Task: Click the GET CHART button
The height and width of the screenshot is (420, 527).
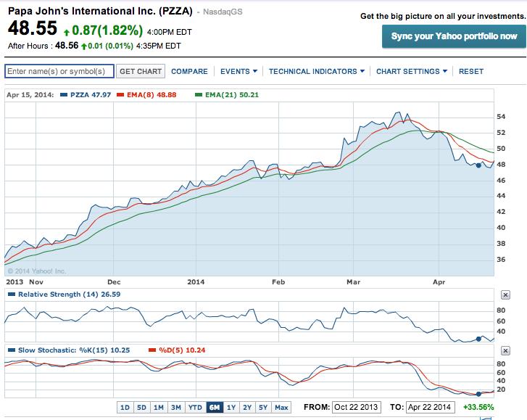Action: (x=141, y=71)
